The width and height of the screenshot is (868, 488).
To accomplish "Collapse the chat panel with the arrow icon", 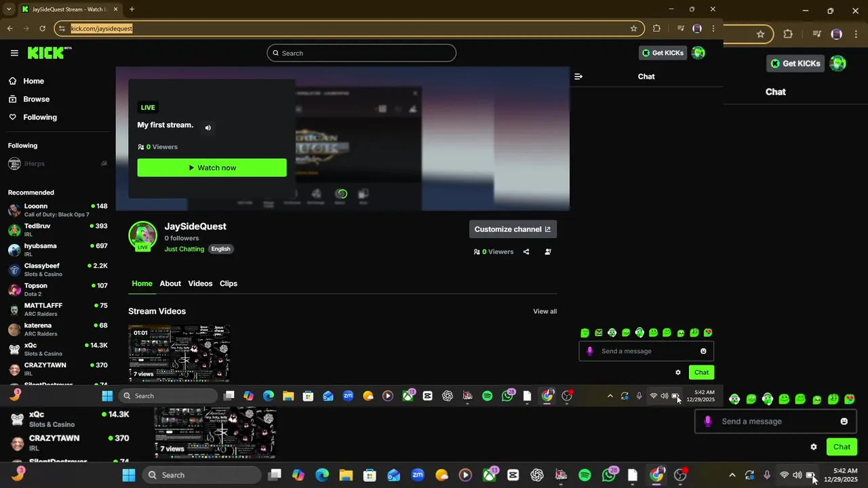I will click(578, 77).
